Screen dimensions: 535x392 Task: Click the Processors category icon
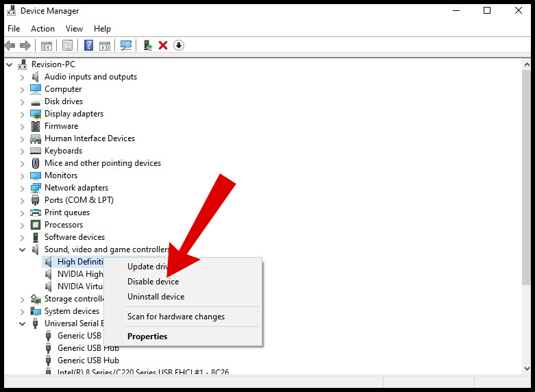point(36,225)
